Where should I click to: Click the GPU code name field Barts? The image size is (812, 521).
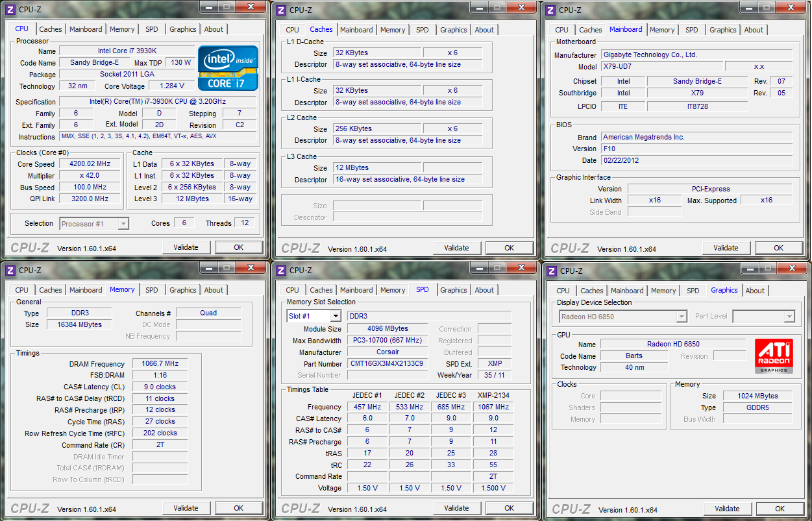(634, 356)
